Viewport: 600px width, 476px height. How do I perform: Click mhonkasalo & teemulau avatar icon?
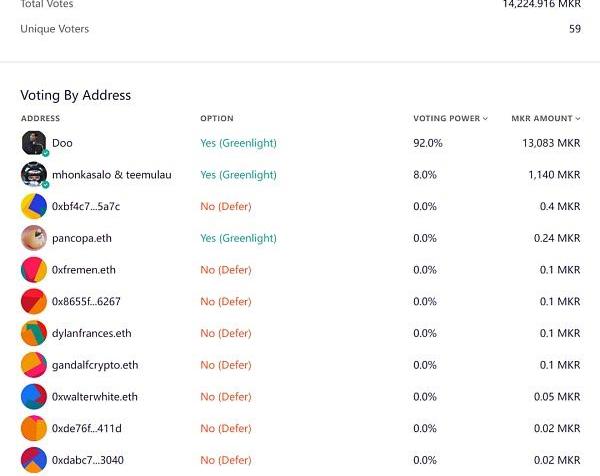click(33, 174)
